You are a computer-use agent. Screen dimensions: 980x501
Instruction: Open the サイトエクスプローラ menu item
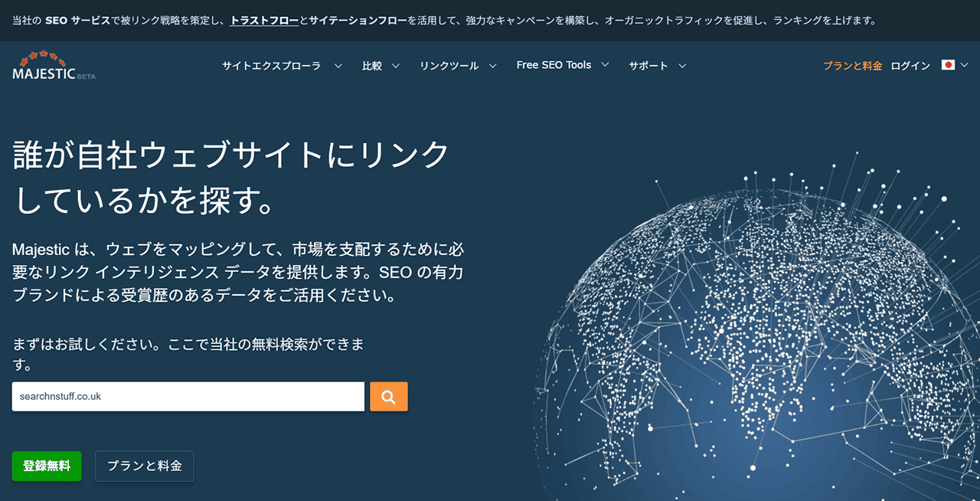tap(271, 66)
